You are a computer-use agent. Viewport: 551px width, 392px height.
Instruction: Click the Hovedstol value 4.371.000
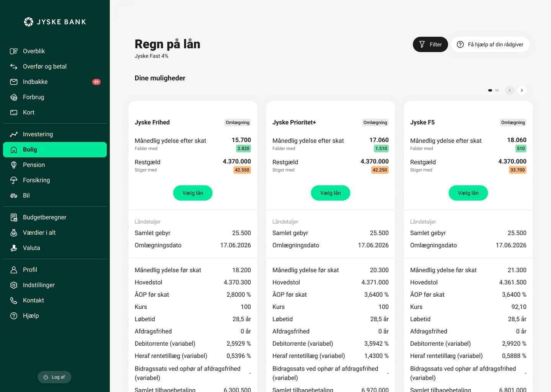(375, 283)
